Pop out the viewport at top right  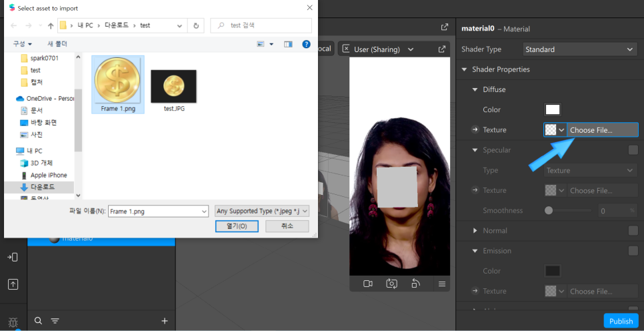pyautogui.click(x=445, y=27)
